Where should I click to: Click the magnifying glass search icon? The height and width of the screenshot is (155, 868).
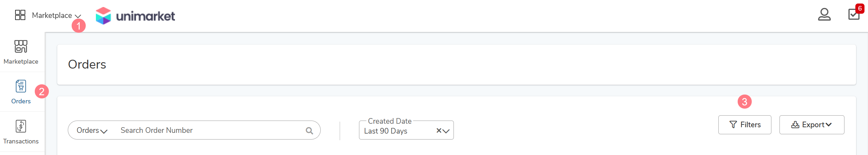[x=309, y=131]
